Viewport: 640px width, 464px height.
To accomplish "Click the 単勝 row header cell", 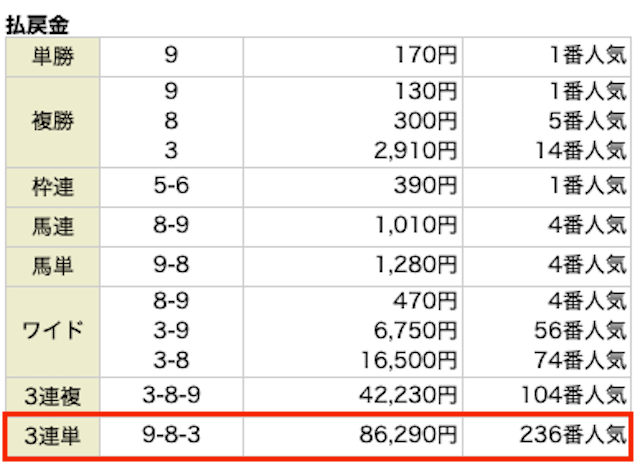I will tap(53, 57).
